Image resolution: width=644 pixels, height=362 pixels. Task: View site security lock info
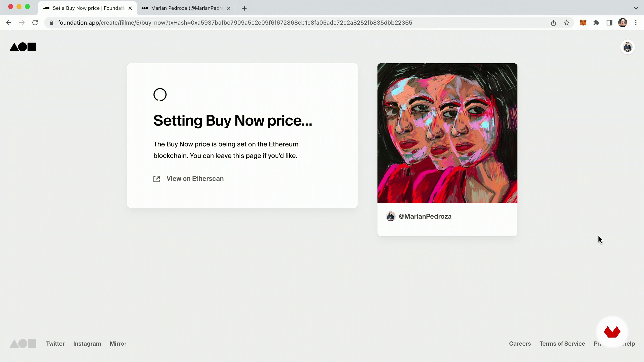coord(51,23)
